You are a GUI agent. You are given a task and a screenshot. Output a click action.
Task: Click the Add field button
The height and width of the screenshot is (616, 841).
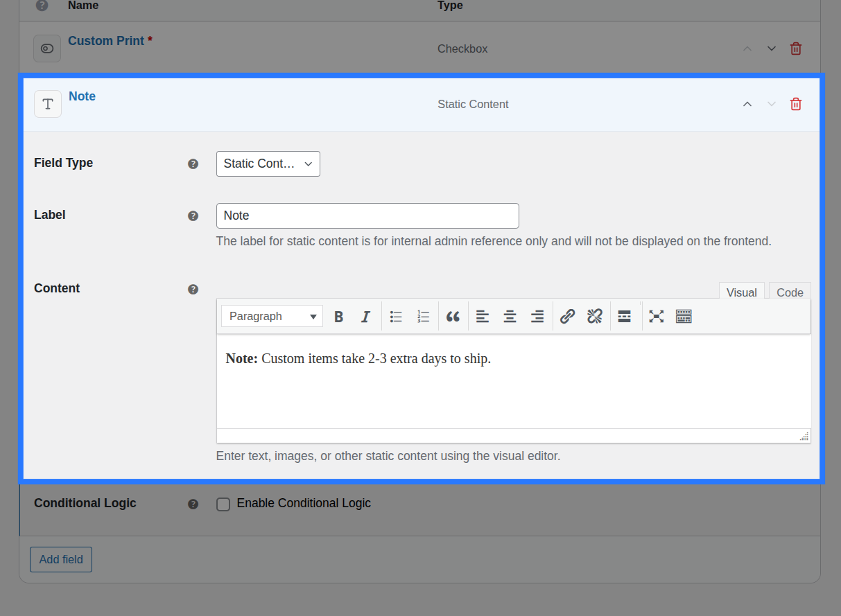pos(61,559)
